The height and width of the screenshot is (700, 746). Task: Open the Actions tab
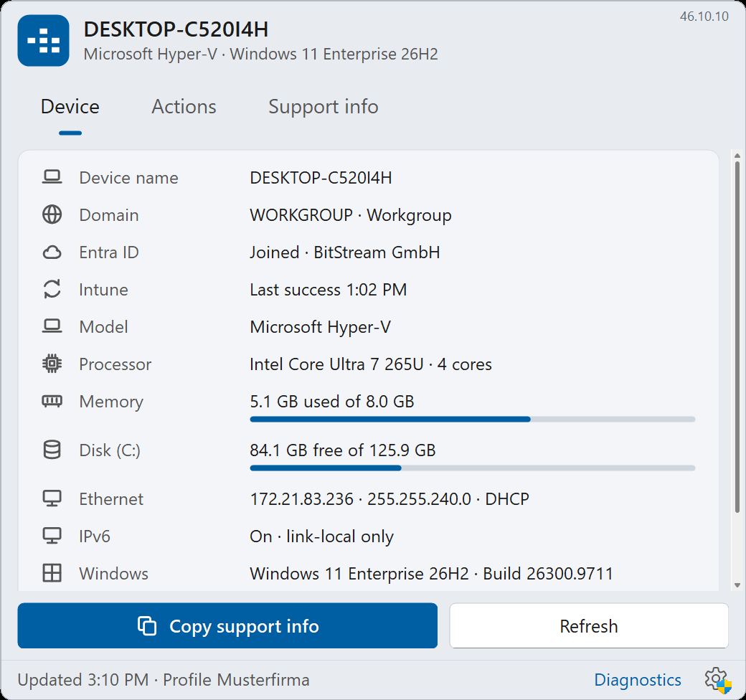coord(184,107)
